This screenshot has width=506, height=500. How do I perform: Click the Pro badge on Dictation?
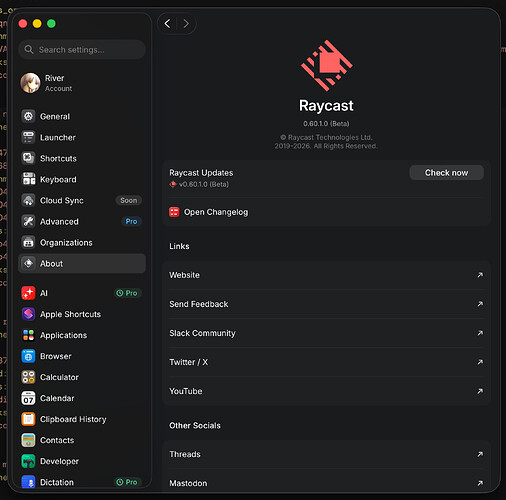[127, 482]
